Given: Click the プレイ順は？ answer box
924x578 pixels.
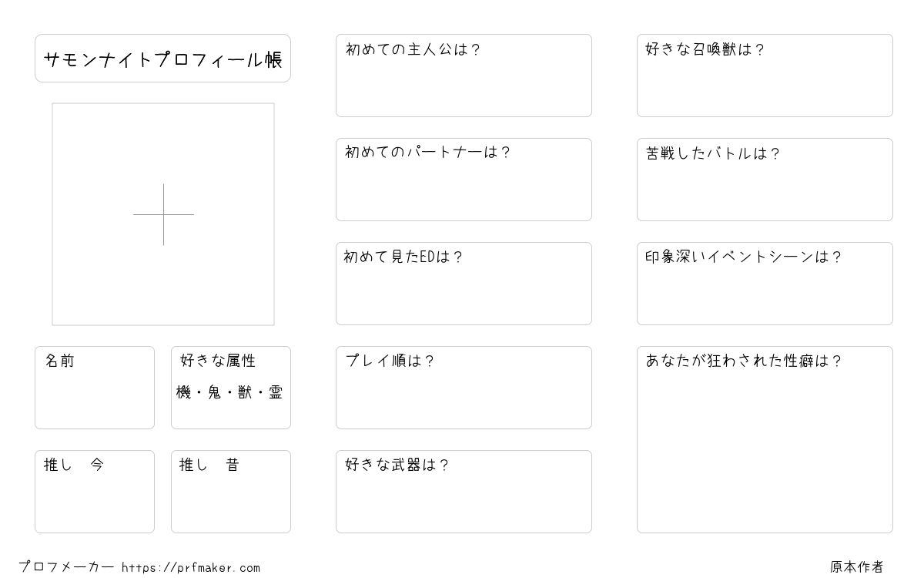Looking at the screenshot, I should point(464,388).
